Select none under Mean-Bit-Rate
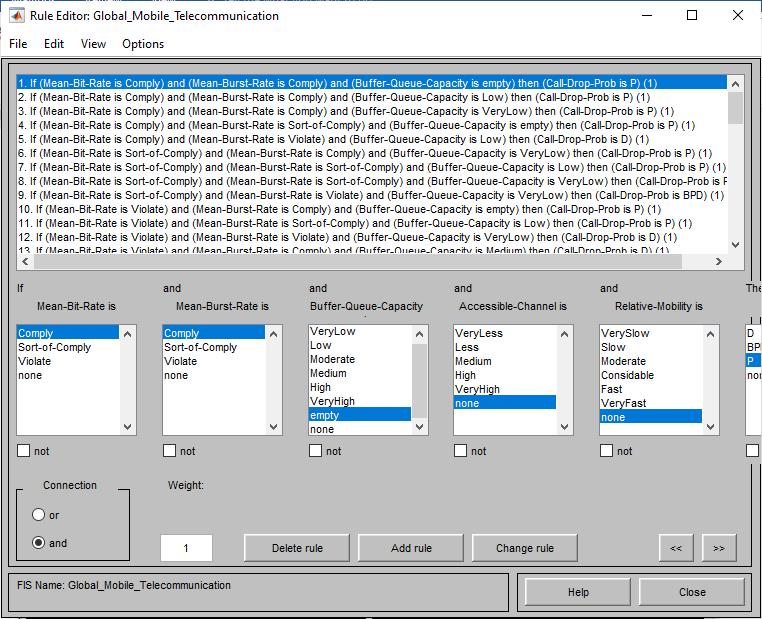Viewport: 762px width, 619px height. coord(68,375)
